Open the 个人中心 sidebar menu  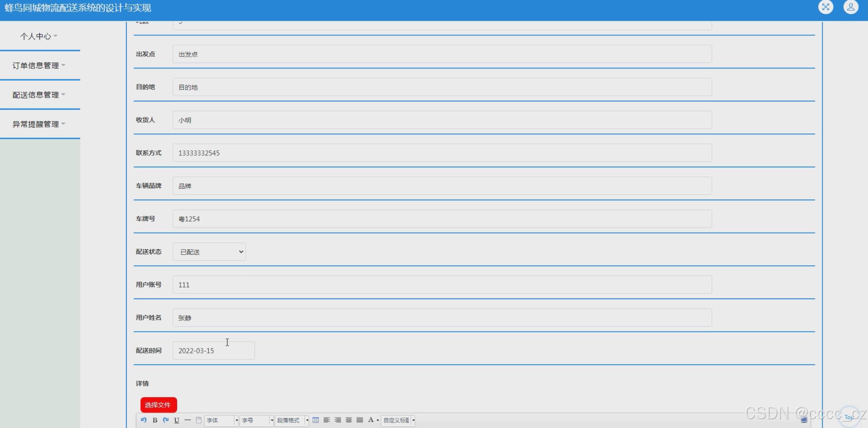[x=39, y=36]
